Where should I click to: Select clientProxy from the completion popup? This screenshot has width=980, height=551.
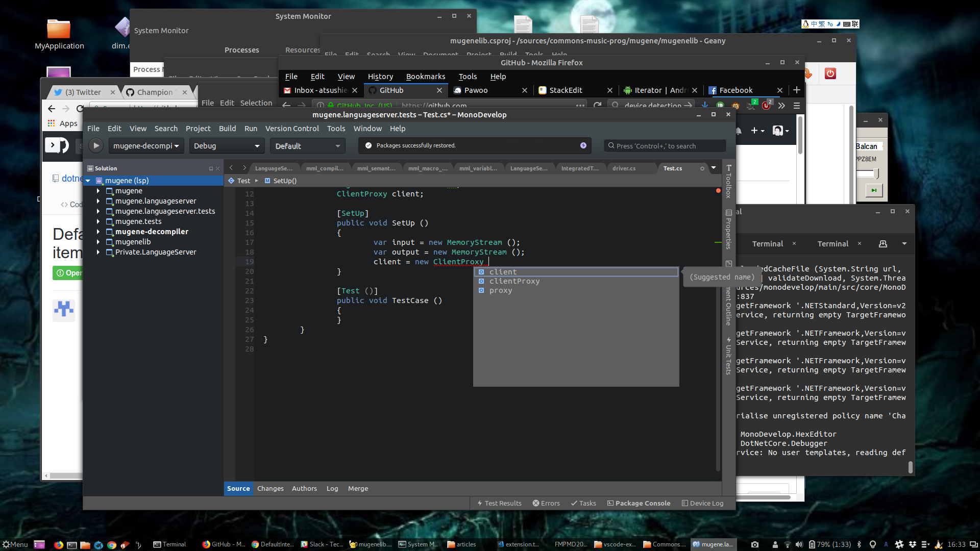tap(514, 281)
